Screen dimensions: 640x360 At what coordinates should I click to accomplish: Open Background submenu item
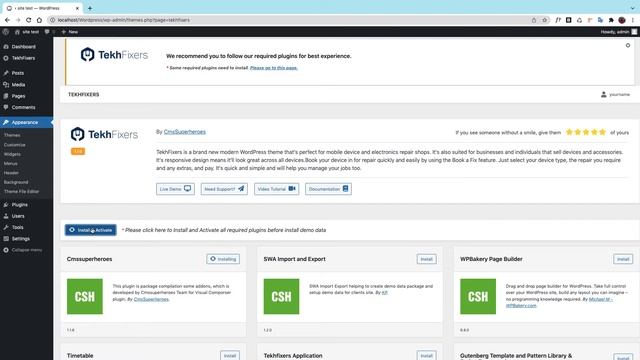16,182
